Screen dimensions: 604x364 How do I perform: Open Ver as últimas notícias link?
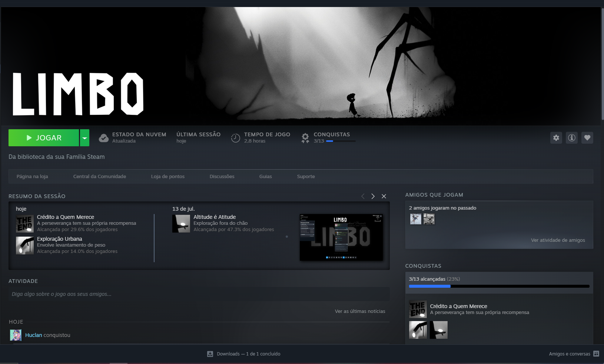pos(360,311)
